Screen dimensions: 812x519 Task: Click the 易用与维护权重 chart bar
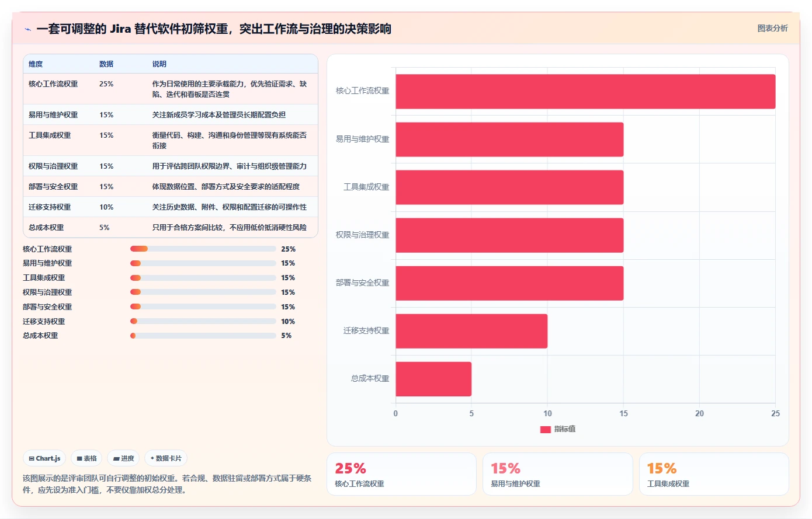[509, 140]
